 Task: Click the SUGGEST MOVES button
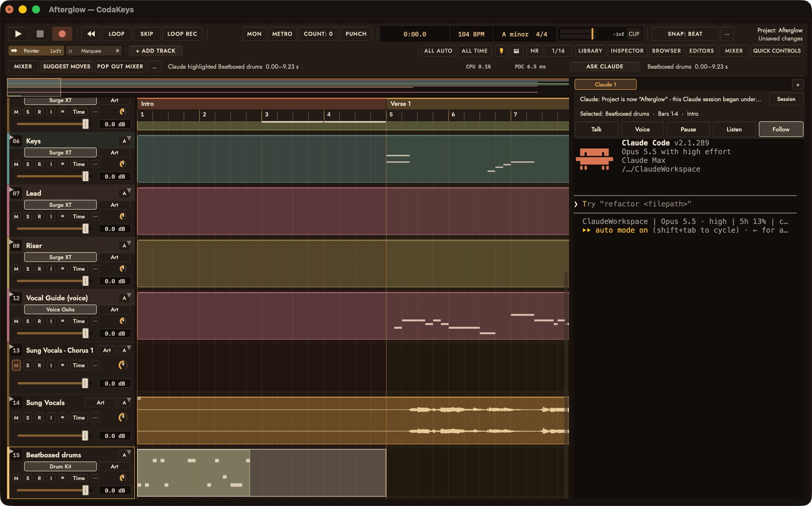67,66
